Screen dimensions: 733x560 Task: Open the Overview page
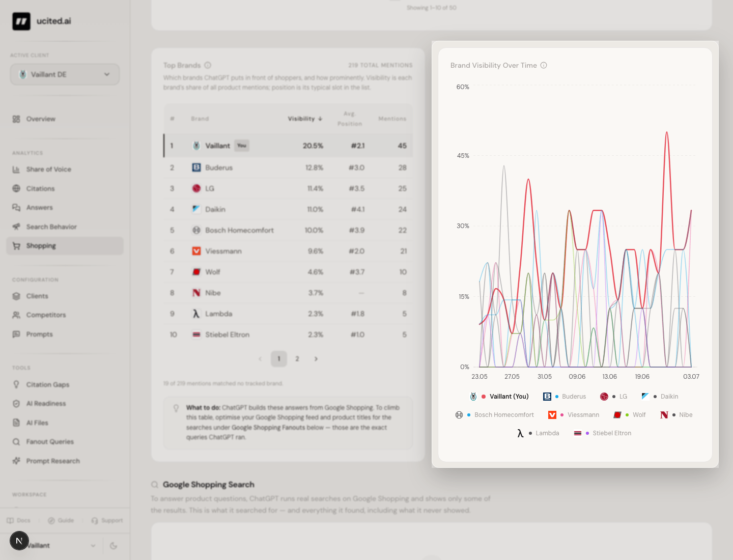click(x=65, y=119)
